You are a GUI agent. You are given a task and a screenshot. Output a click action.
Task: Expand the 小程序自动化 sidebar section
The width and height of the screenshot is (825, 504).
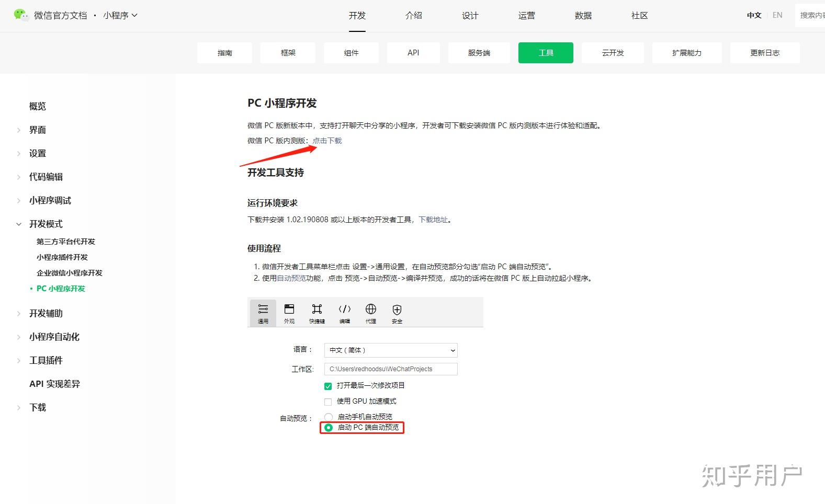[x=19, y=337]
